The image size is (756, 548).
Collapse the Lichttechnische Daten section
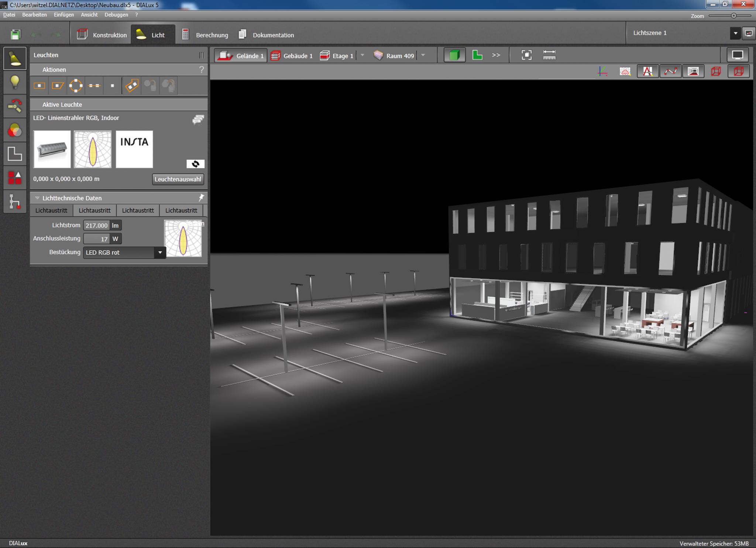tap(37, 198)
